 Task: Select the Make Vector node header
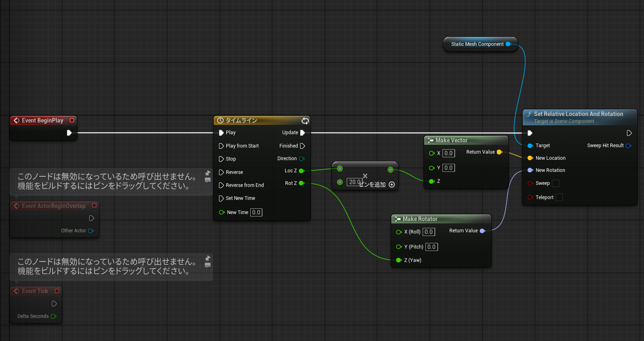pyautogui.click(x=466, y=140)
